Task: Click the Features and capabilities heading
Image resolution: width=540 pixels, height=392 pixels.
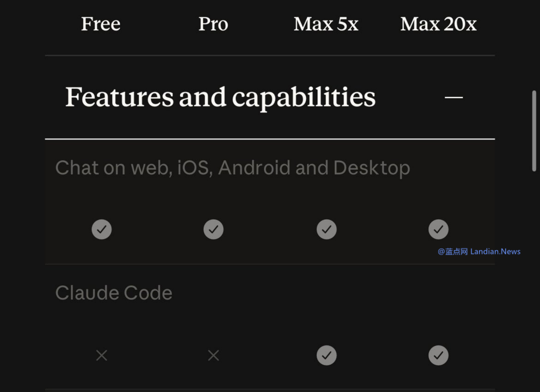Action: (x=220, y=97)
